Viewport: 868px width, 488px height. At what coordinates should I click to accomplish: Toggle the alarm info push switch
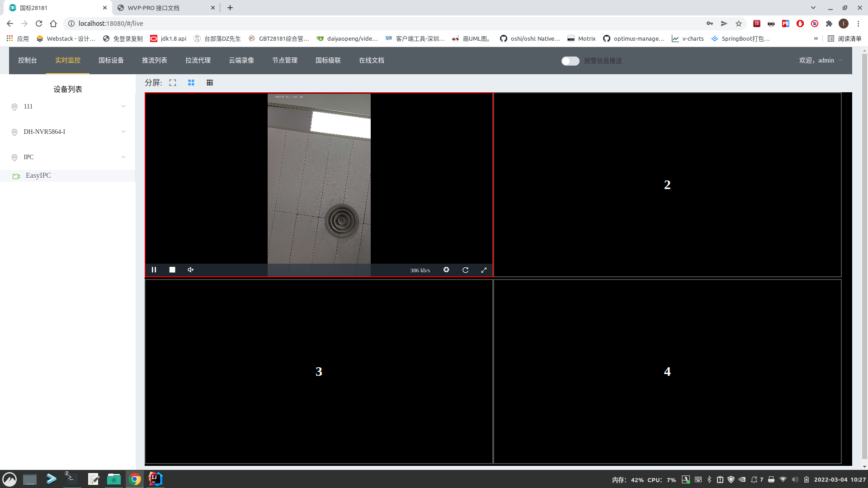(x=570, y=61)
